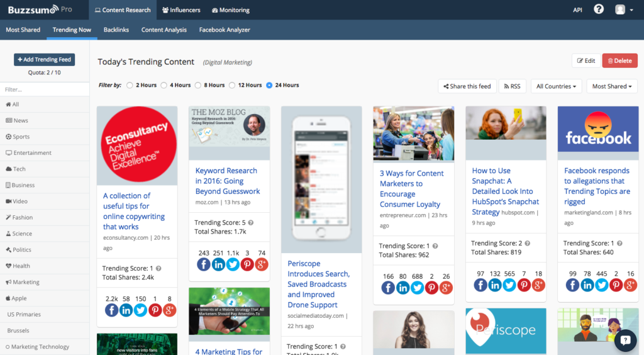Image resolution: width=644 pixels, height=355 pixels.
Task: Open the Most Shared sort dropdown
Action: click(611, 86)
